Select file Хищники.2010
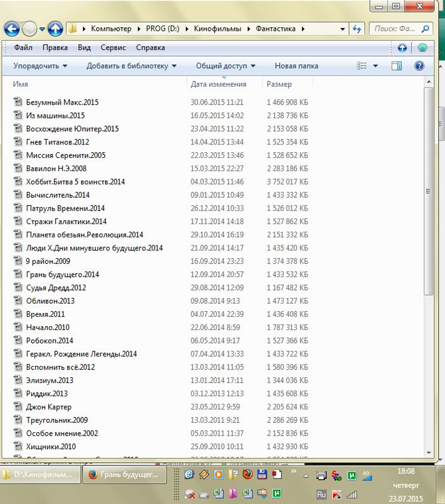Screen dimensions: 445x504 (x=51, y=446)
